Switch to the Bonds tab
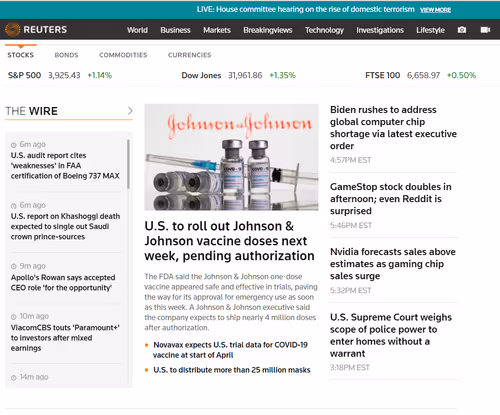Viewport: 500px width, 415px height. (66, 55)
